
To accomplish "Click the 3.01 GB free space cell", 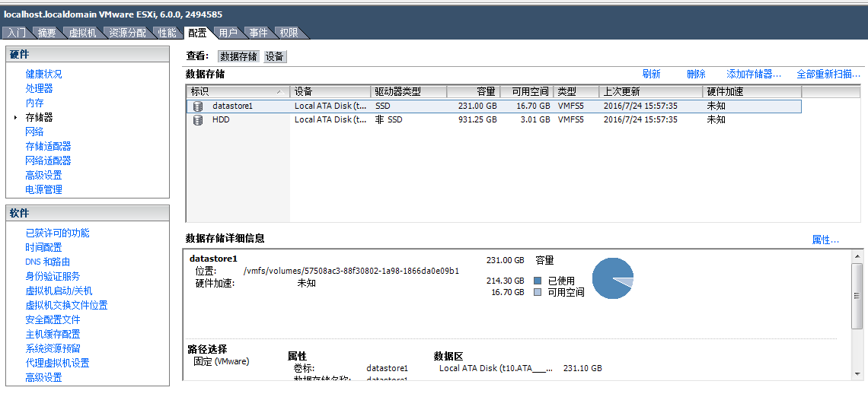I will [535, 119].
